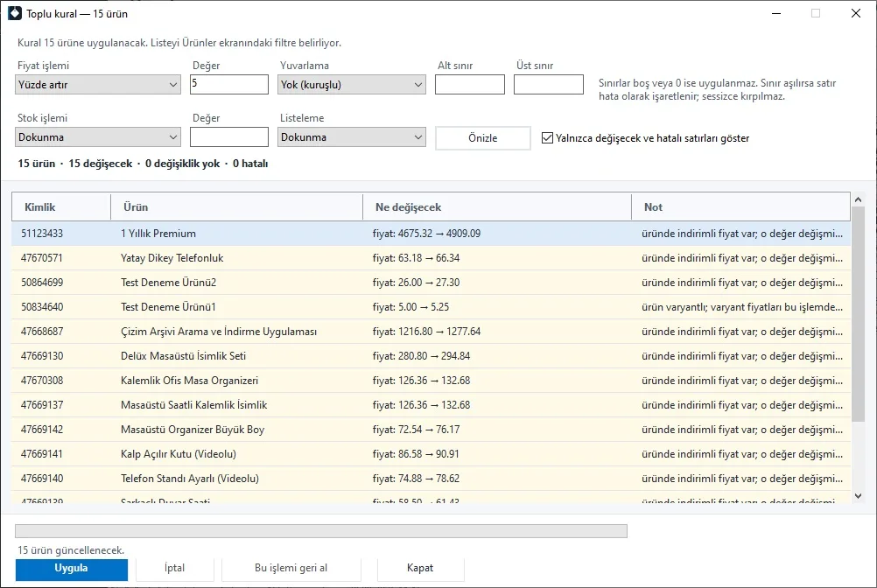This screenshot has width=877, height=588.
Task: Click the price change '4675.32 → 4909.09'
Action: tap(439, 234)
